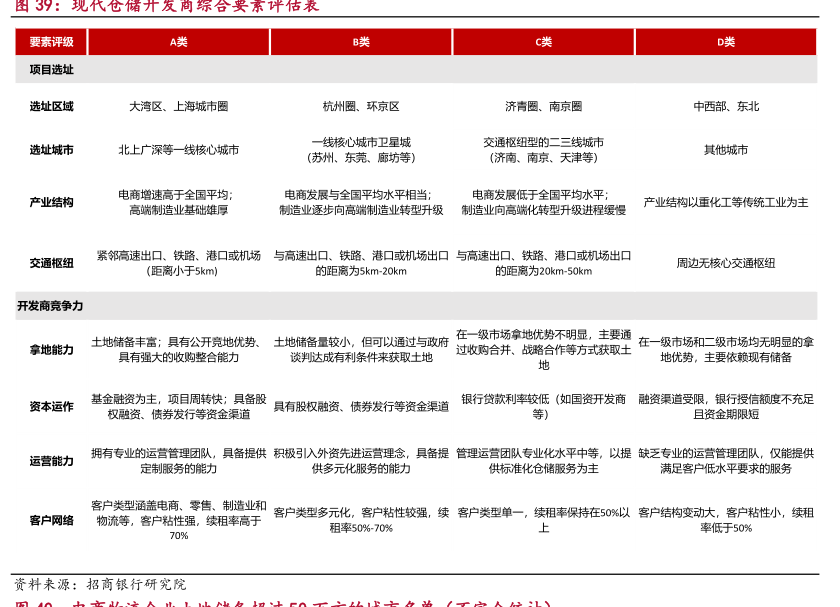Screen dimensions: 840x607
Task: Click the 要素评级 header cell
Action: [x=51, y=42]
